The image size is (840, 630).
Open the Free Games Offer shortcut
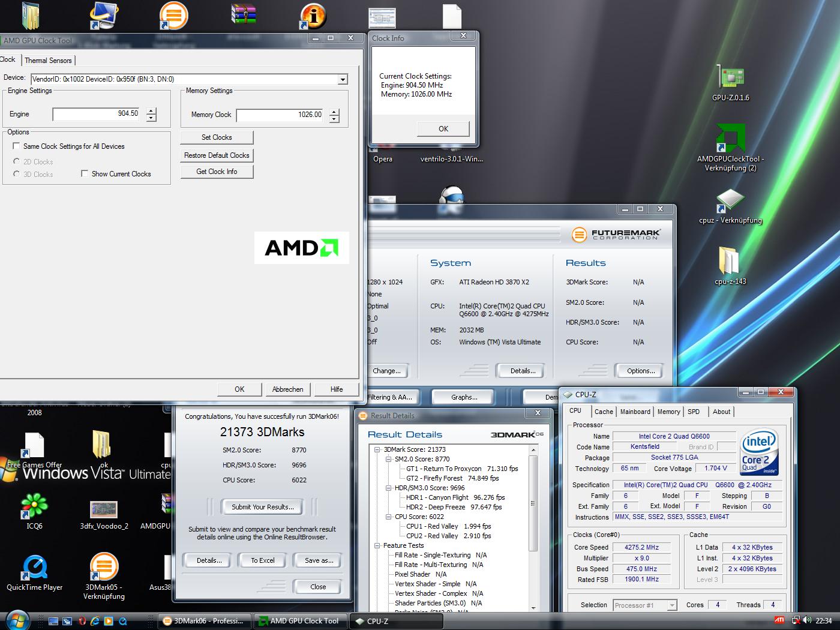[34, 451]
